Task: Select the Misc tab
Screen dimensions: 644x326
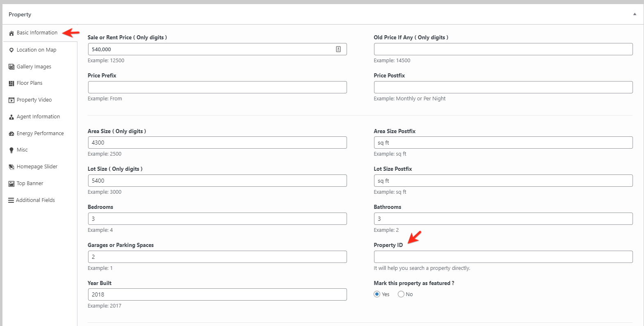Action: (40, 150)
